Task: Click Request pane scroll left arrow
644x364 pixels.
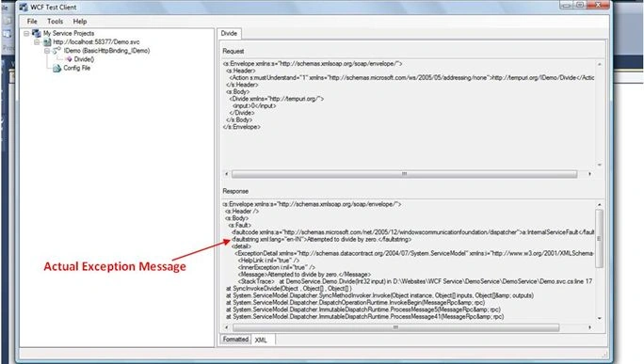Action: (x=226, y=174)
